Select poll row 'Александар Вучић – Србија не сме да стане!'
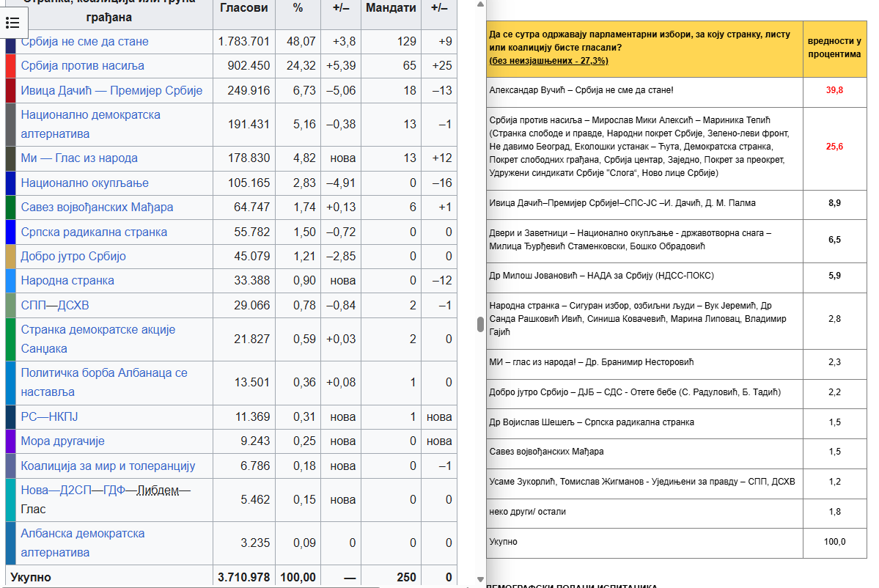Screen dimensions: 879x588 click(644, 90)
